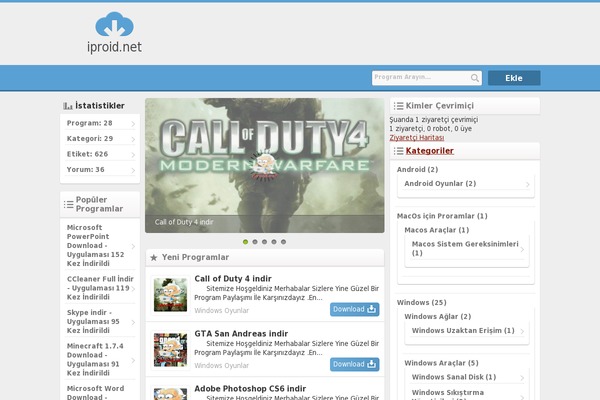Open Minecraft 1.7.4 Download popular entry

[95, 359]
